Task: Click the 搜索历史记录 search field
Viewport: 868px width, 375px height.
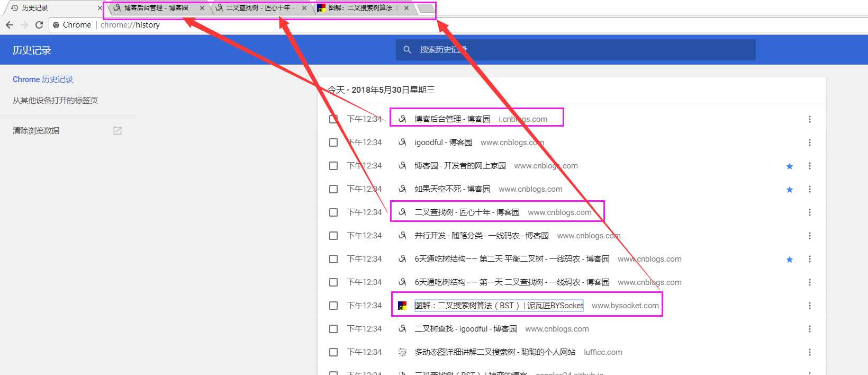Action: pos(576,50)
